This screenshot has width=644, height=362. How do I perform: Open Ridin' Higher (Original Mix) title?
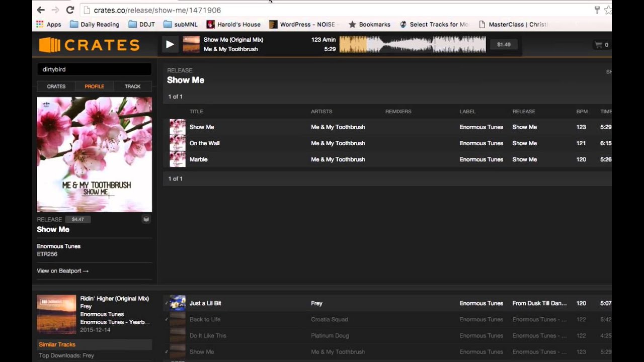coord(114,299)
